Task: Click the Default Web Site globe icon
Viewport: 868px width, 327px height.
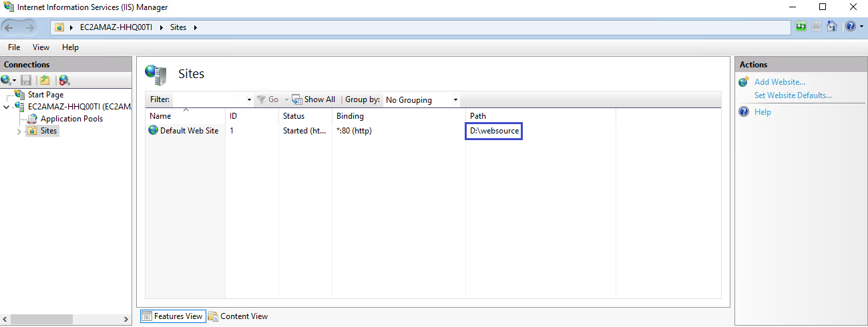Action: (154, 131)
